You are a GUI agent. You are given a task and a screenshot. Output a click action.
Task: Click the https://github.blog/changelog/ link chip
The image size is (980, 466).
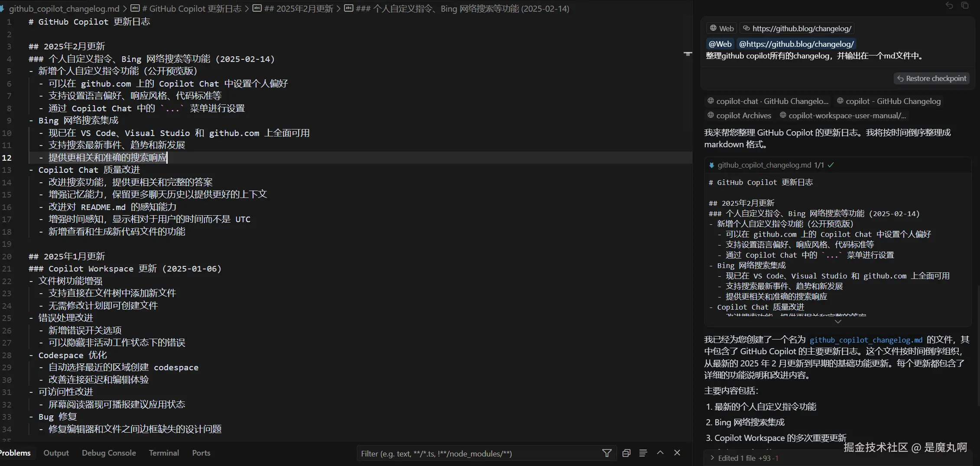pyautogui.click(x=797, y=29)
